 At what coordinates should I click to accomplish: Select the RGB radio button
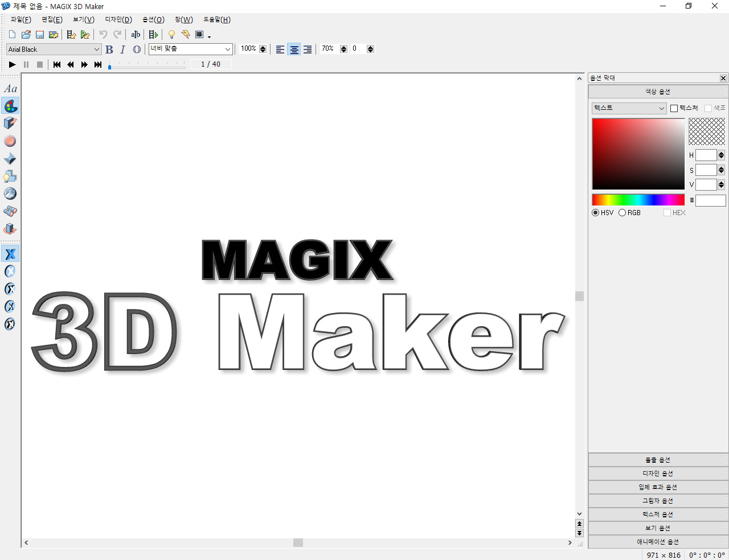click(622, 213)
